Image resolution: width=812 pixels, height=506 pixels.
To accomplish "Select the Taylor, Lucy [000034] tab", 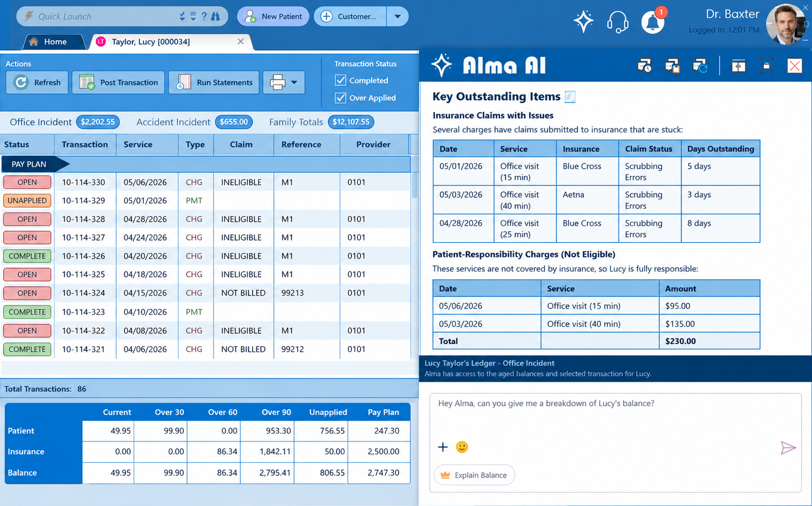I will pos(169,42).
